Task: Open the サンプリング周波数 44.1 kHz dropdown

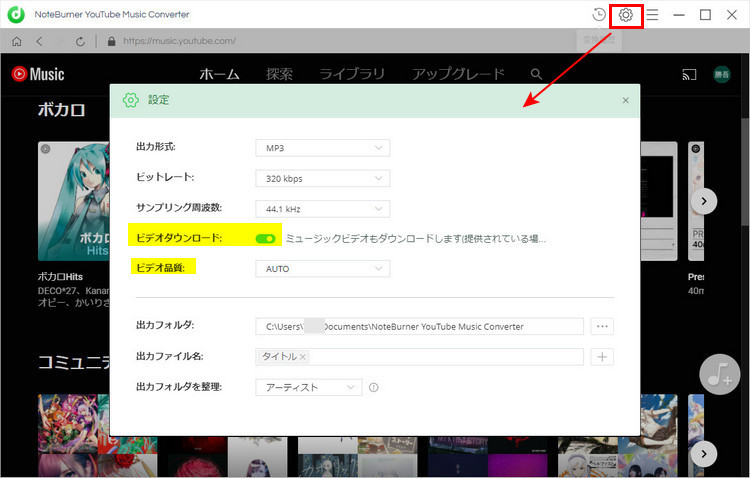Action: point(323,209)
